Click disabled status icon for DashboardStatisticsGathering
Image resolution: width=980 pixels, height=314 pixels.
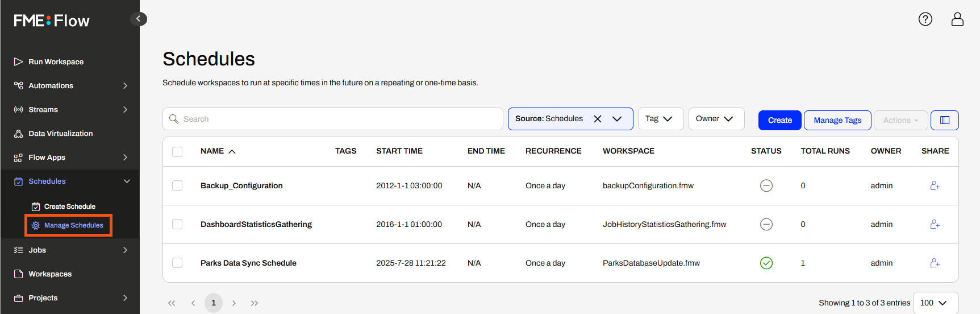(x=766, y=224)
